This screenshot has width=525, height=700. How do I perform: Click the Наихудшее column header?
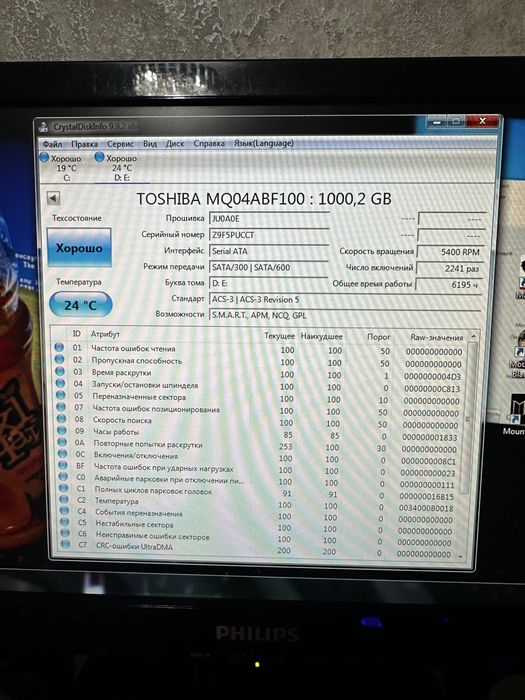click(x=321, y=336)
